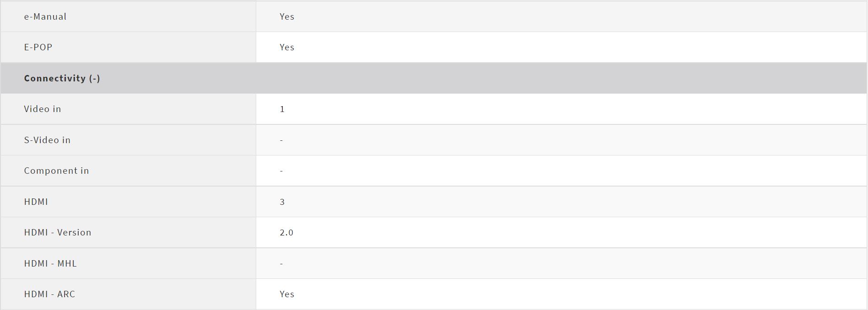Select the Video in label
Viewport: 868px width, 310px height.
pos(43,109)
